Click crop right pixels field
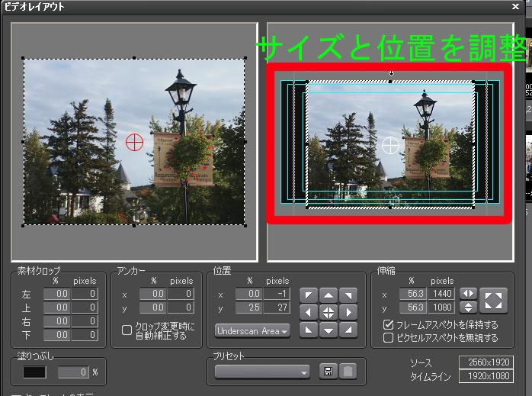 coord(85,321)
